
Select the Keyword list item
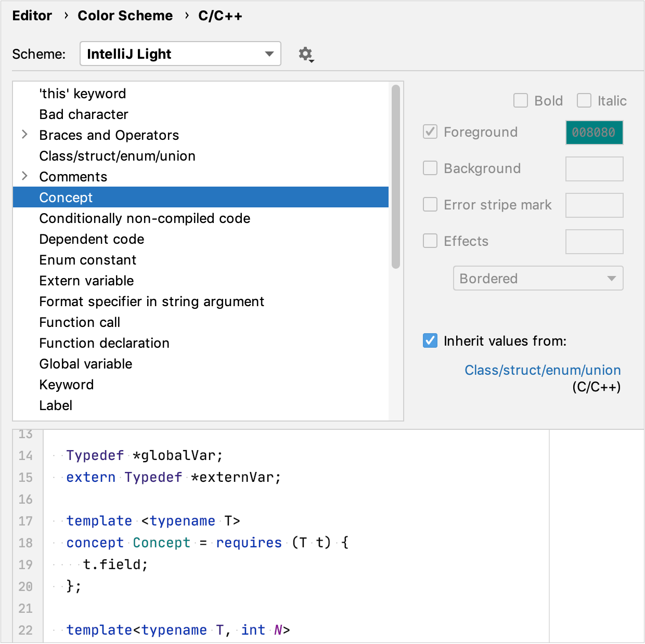(66, 384)
